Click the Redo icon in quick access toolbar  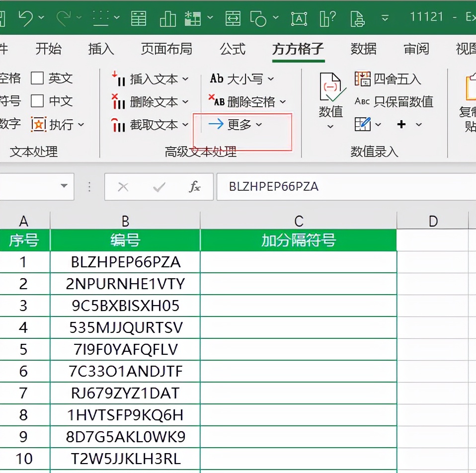[x=64, y=18]
